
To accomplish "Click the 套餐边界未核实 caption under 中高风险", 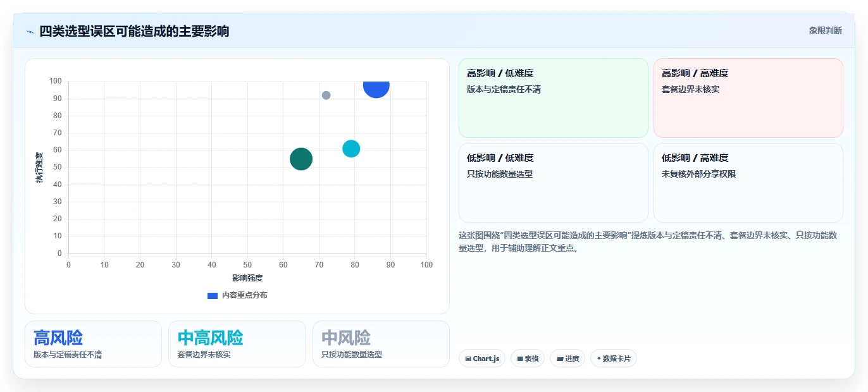I will pyautogui.click(x=204, y=355).
